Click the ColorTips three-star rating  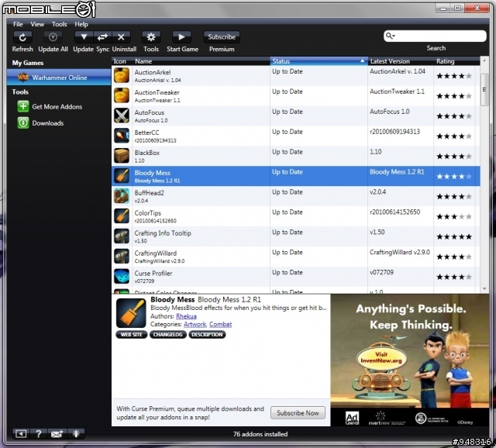[x=454, y=217]
